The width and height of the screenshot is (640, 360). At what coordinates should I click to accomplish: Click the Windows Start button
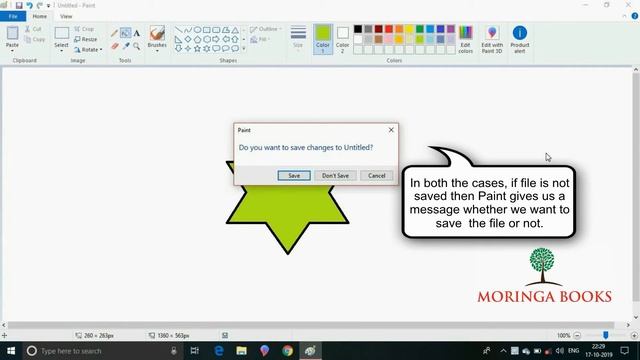point(11,351)
